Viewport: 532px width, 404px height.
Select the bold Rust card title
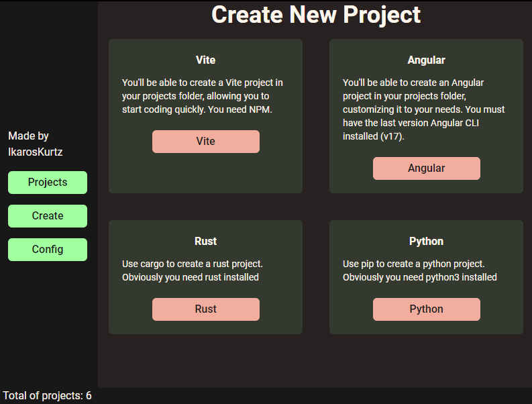click(205, 241)
